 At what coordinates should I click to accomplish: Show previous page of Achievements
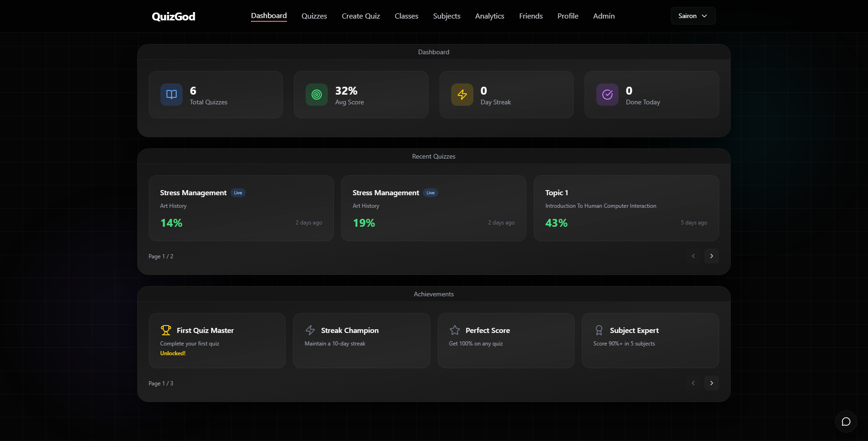point(693,383)
